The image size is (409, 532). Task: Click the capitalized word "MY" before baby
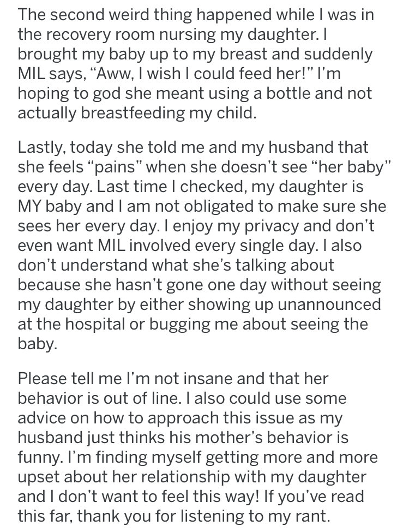point(29,206)
